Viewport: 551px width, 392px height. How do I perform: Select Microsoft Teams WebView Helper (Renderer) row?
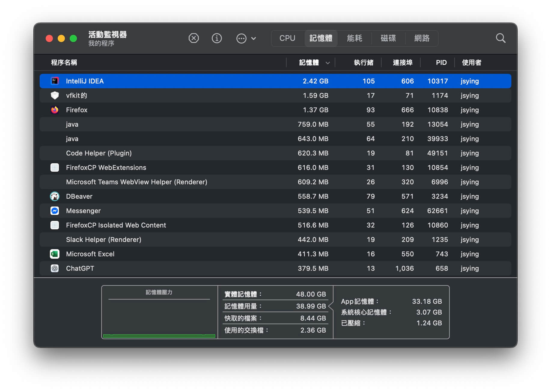coord(275,182)
